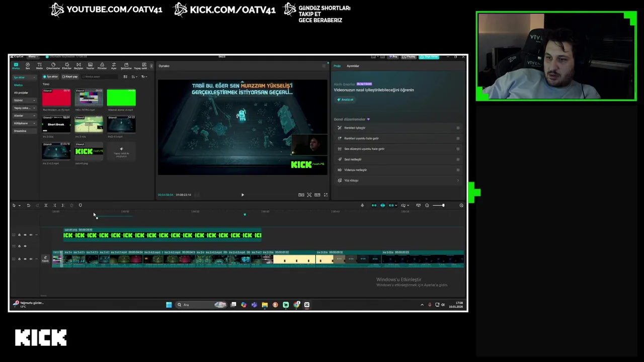Expand the Alanlar sidebar section
The image size is (644, 362).
25,116
